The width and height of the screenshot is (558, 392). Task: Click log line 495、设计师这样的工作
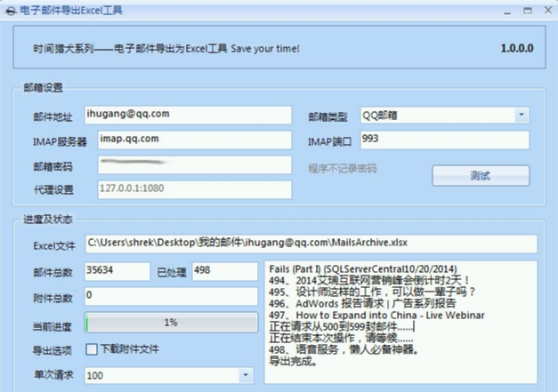click(372, 292)
